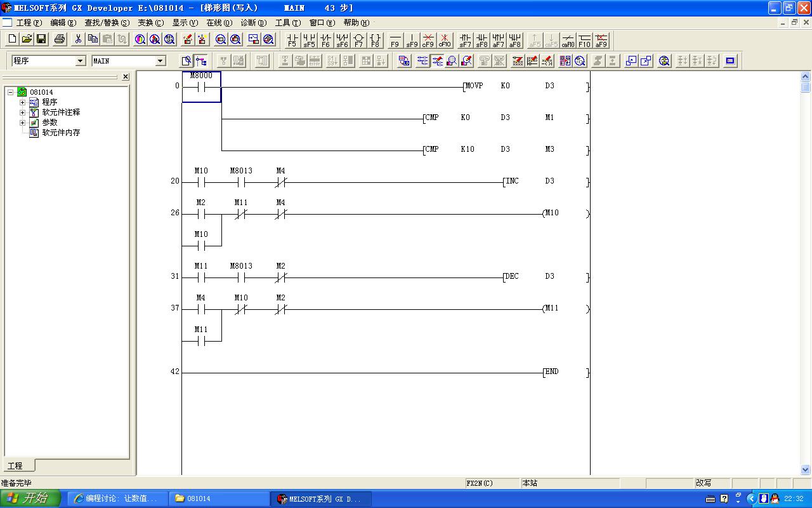Expand the 程序 tree node
Screen dimensions: 812x508
click(22, 102)
